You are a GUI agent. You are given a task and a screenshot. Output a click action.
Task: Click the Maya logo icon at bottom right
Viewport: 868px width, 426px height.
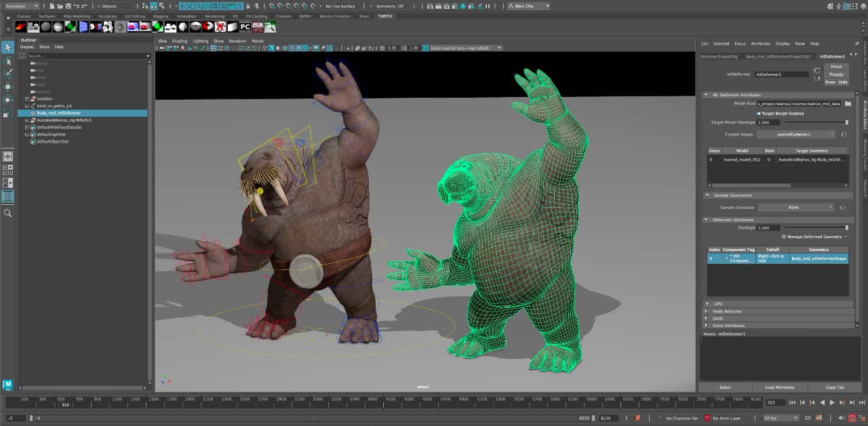click(8, 384)
